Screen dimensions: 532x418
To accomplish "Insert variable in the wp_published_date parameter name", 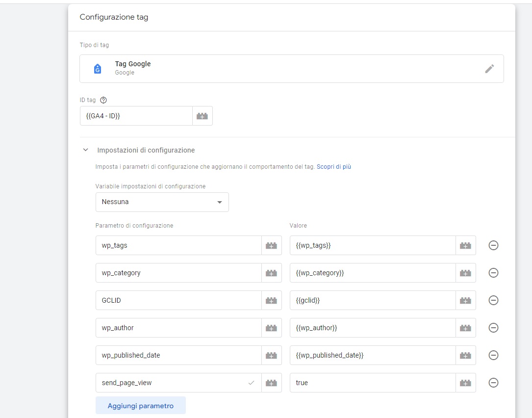I will click(272, 355).
